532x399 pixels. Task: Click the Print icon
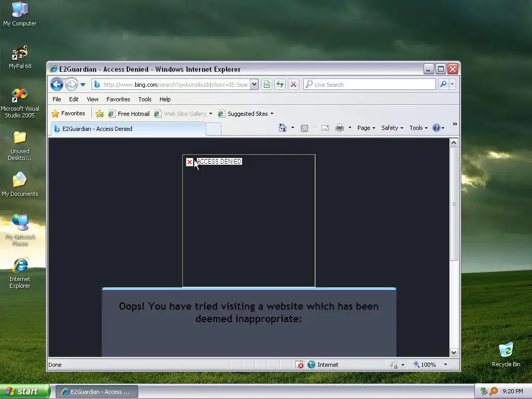coord(340,128)
